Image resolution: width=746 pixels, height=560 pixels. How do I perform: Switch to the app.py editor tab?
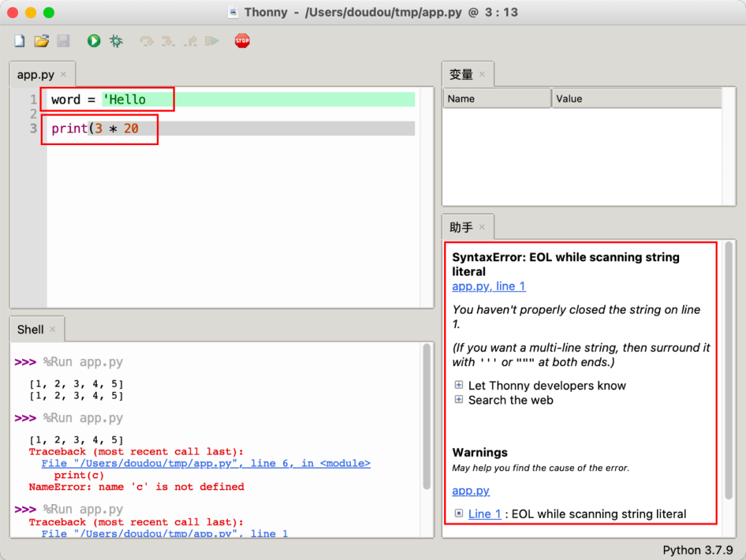point(35,75)
